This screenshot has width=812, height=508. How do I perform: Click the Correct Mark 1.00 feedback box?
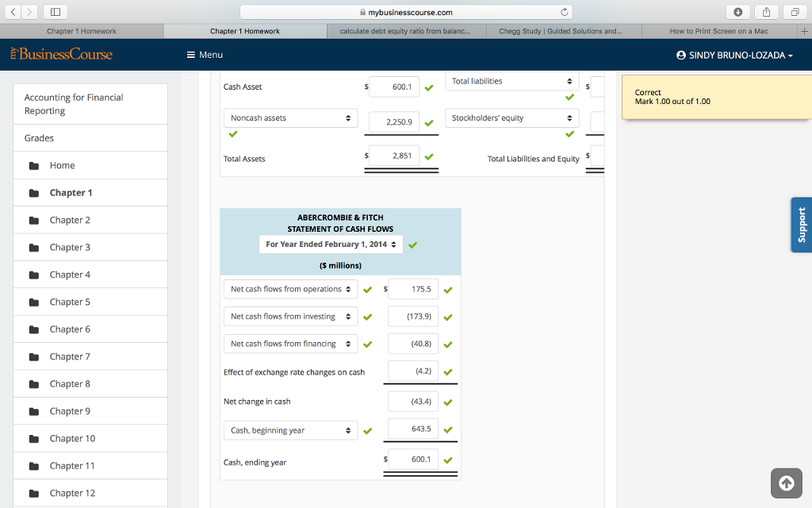click(717, 97)
